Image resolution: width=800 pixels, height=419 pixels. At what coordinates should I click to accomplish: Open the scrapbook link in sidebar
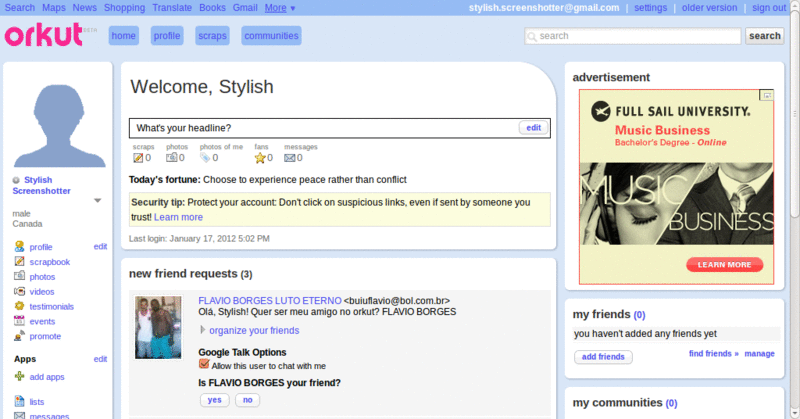pos(49,262)
